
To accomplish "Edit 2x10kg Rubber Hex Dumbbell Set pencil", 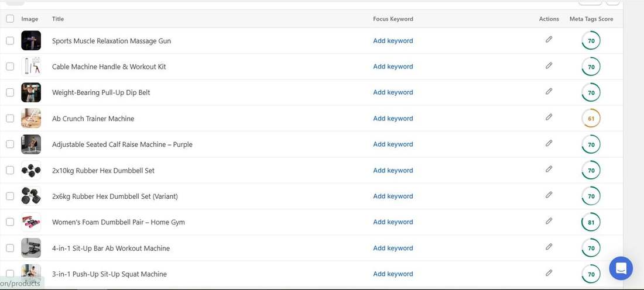I will pyautogui.click(x=549, y=169).
